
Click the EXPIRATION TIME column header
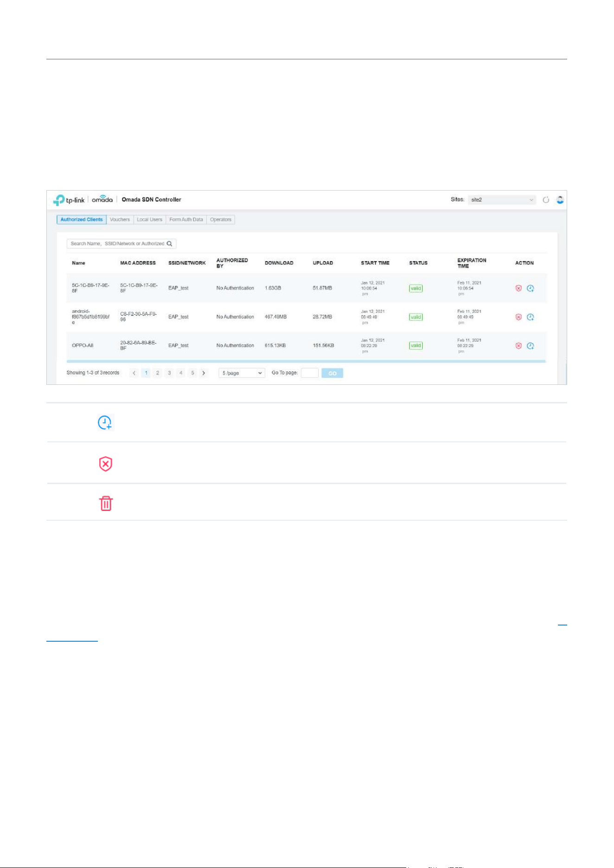472,263
